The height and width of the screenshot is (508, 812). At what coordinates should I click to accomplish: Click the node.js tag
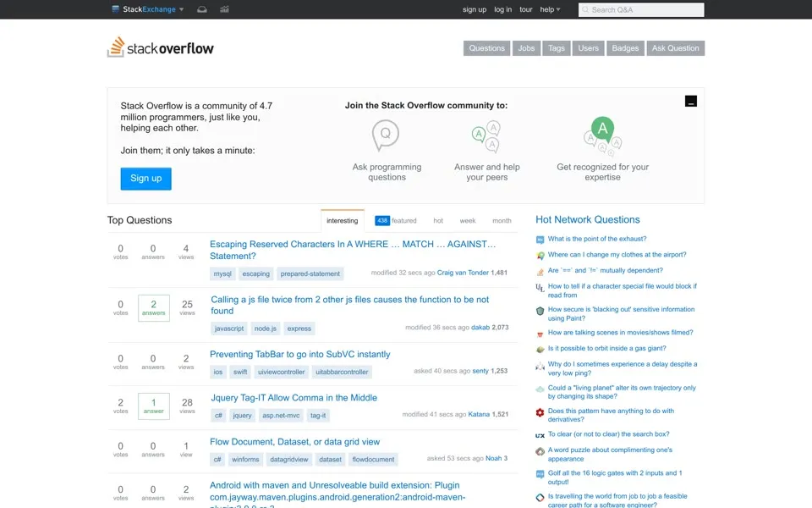click(265, 329)
